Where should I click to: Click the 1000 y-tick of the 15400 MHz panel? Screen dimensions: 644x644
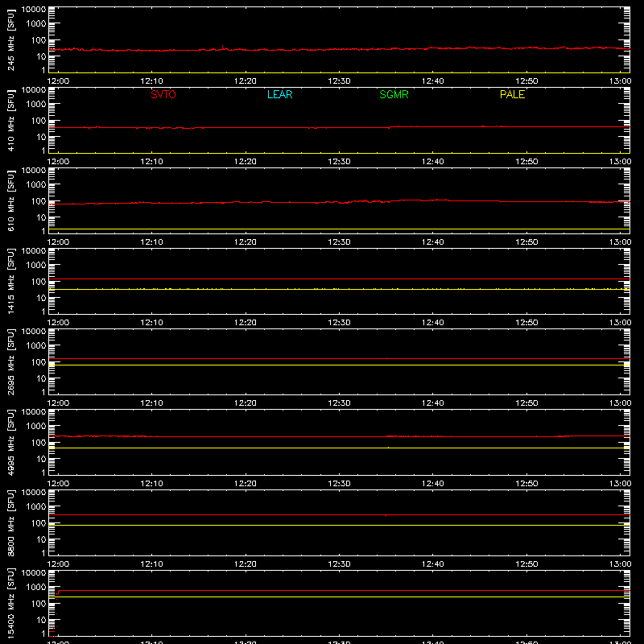pyautogui.click(x=36, y=588)
